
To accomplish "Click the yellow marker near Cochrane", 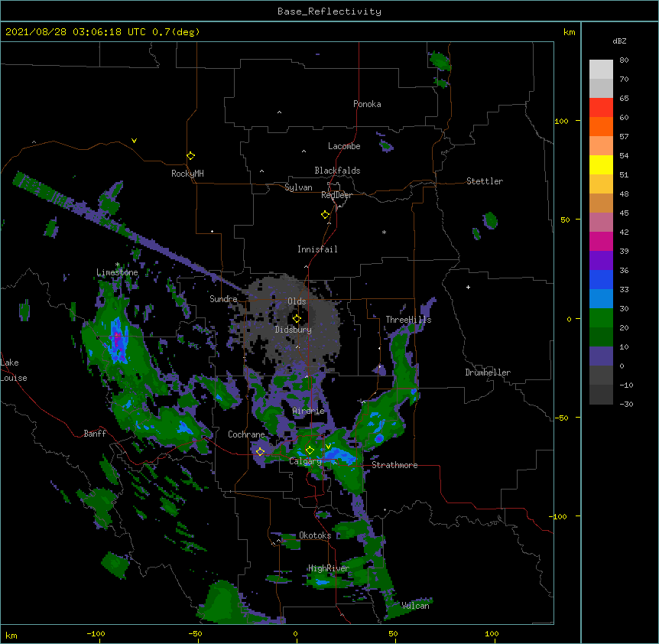I will 260,451.
